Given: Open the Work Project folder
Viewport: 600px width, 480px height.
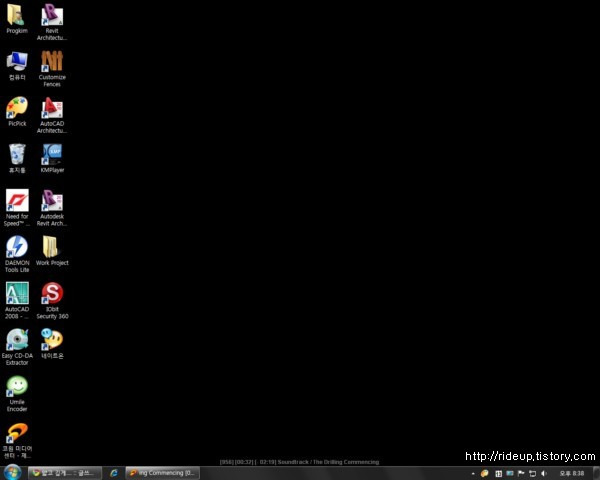Looking at the screenshot, I should coord(52,251).
